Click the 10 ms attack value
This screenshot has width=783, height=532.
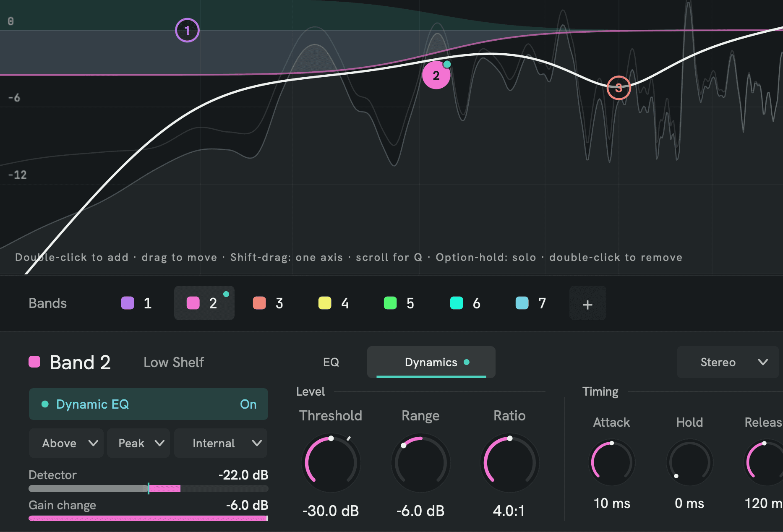tap(612, 503)
